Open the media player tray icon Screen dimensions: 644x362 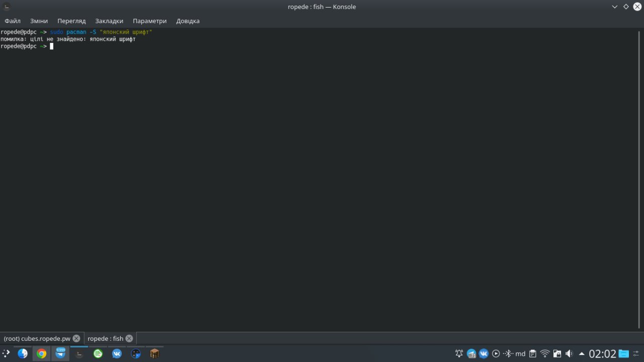coord(496,353)
